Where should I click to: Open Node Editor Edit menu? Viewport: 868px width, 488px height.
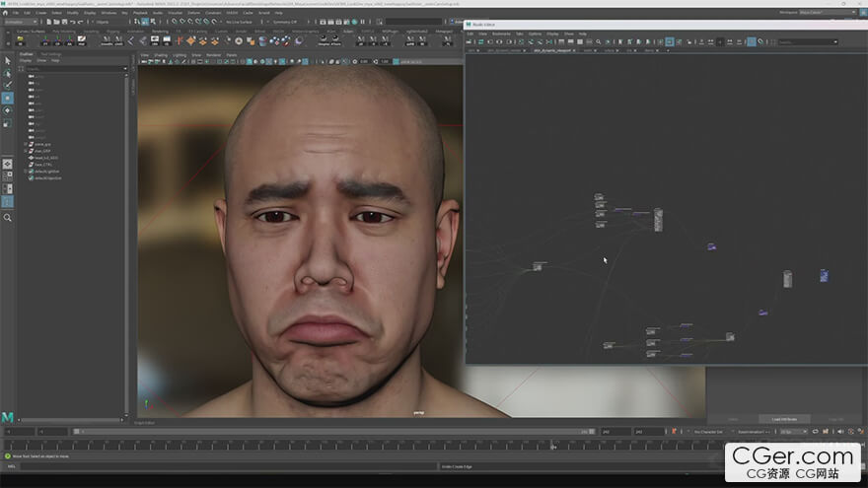(470, 34)
